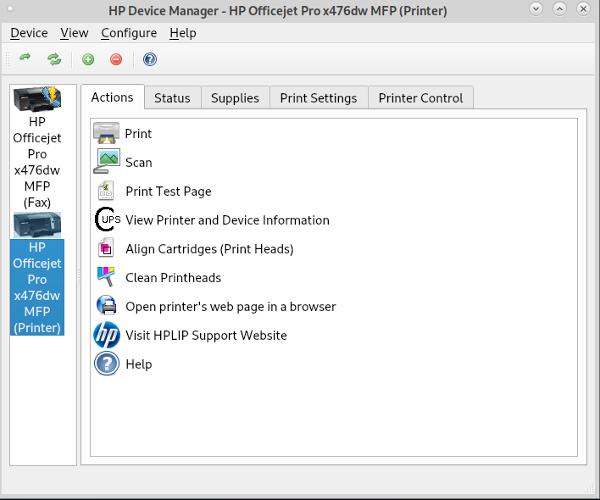The image size is (600, 500).
Task: Click the Print Test Page label
Action: point(168,191)
